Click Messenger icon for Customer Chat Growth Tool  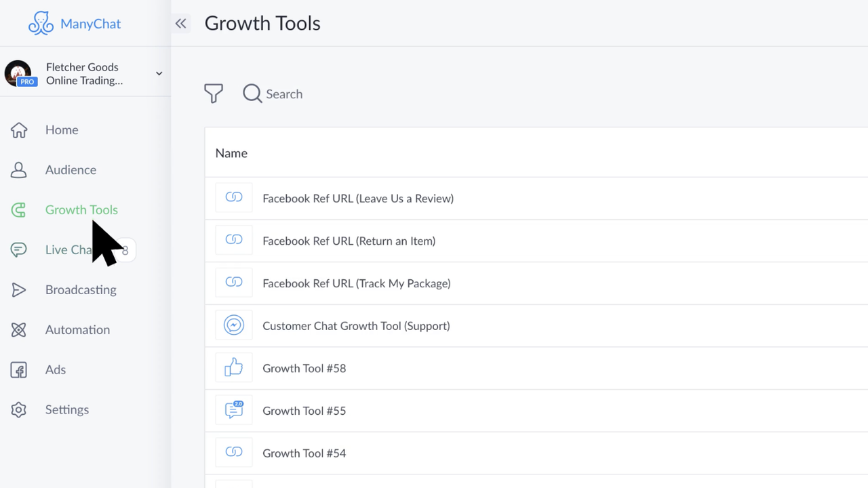pyautogui.click(x=234, y=326)
